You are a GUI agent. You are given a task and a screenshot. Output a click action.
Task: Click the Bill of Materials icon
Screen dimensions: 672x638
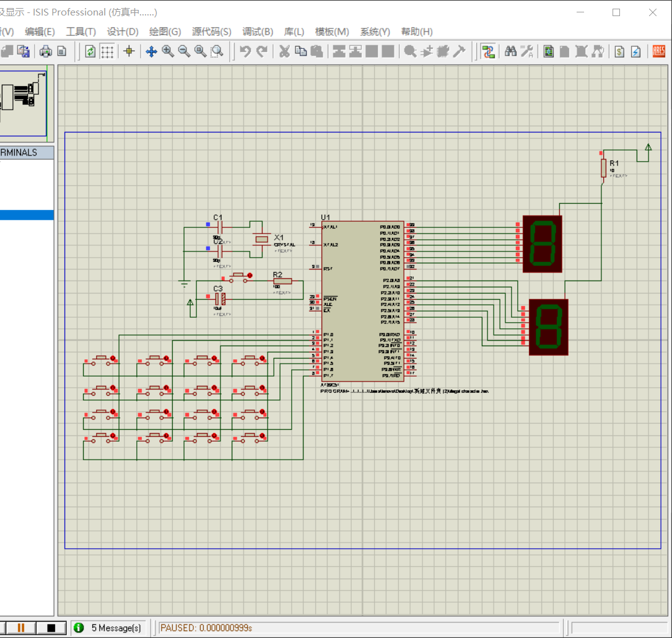[619, 51]
